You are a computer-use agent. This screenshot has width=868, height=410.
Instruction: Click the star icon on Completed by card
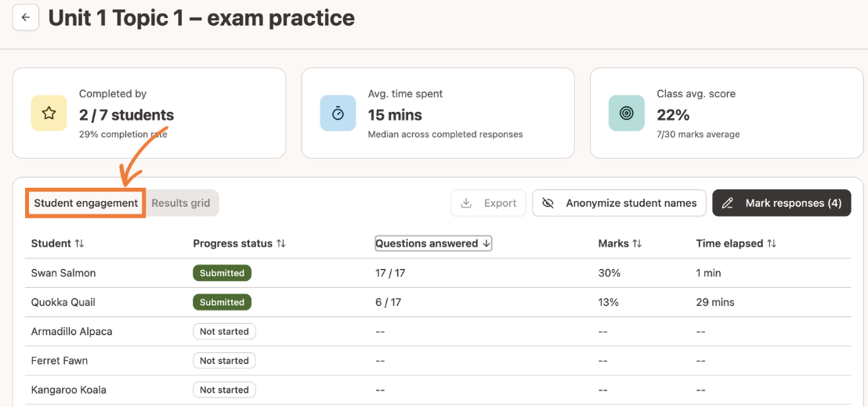[49, 113]
